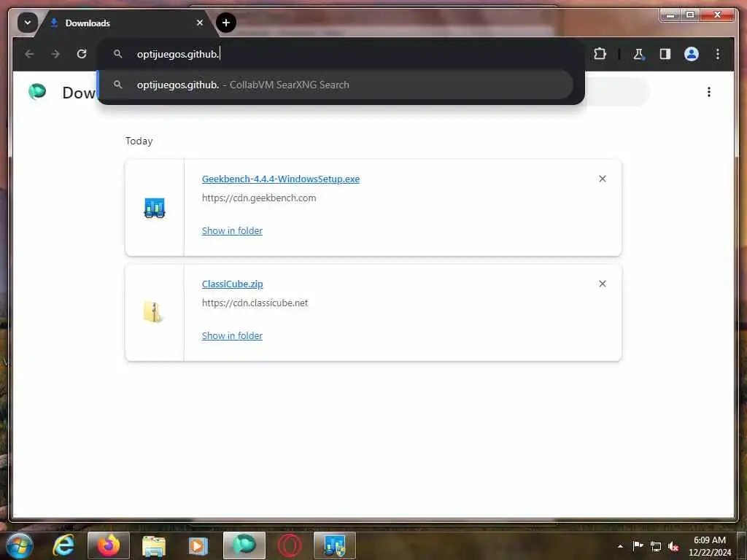
Task: Open Opera from the taskbar
Action: coord(289,545)
